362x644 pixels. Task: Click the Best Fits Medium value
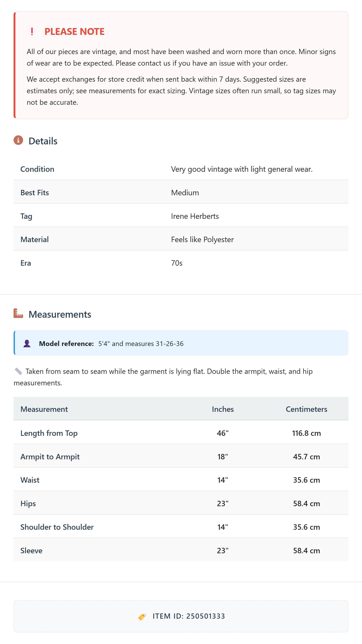[x=185, y=193]
